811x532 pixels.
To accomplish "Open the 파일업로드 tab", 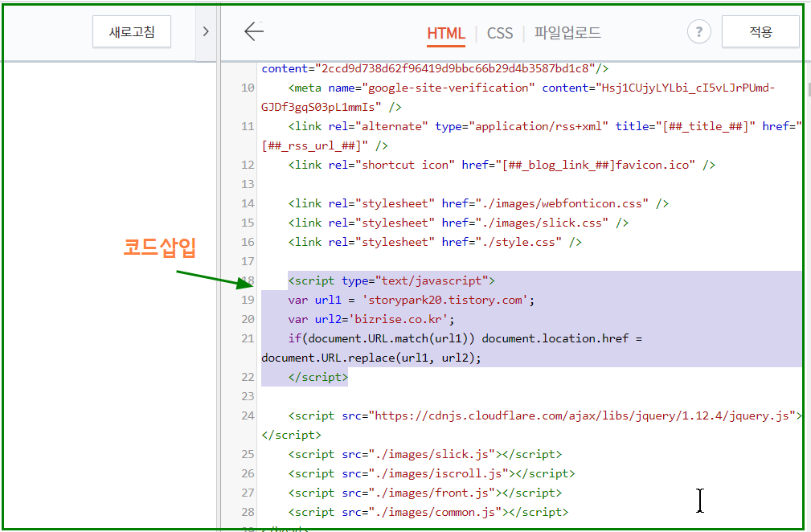I will tap(567, 33).
